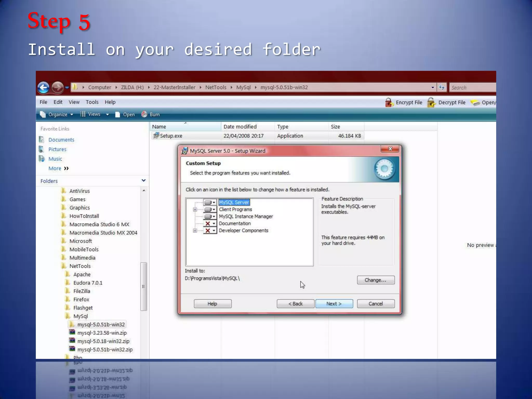Collapse the Folders pane chevron
Viewport: 532px width, 399px height.
coord(143,181)
